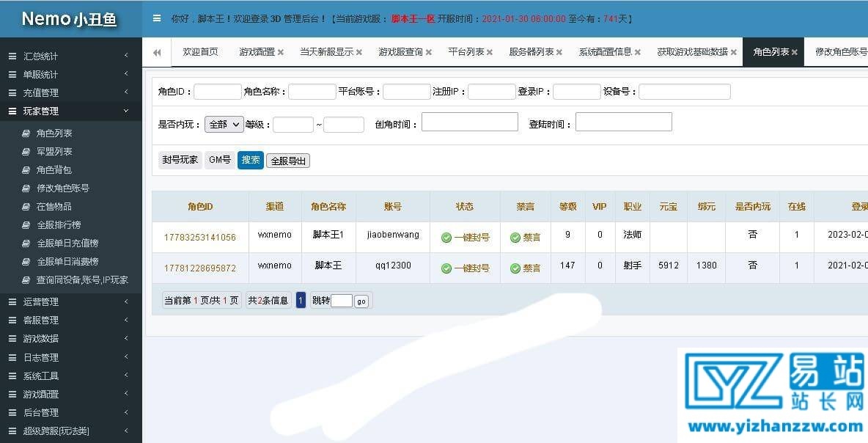Click the icon beside 军盟列表 in sidebar
This screenshot has height=443, width=868.
click(26, 152)
